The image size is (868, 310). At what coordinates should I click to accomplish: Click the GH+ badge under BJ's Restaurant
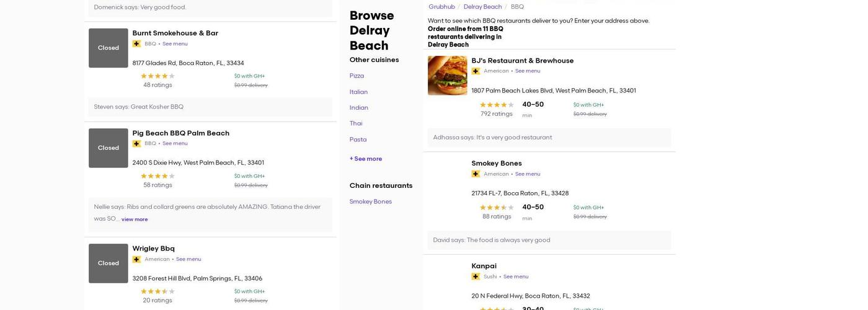tap(476, 71)
